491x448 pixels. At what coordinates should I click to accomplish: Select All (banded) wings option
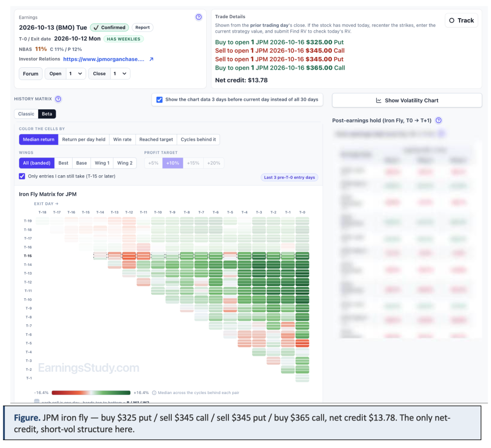pyautogui.click(x=37, y=163)
